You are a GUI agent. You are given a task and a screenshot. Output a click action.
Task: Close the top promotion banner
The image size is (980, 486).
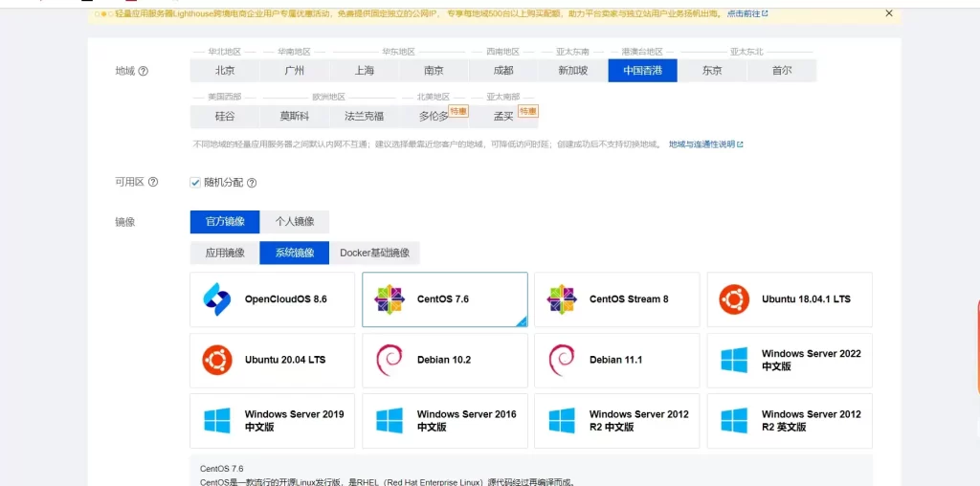pos(889,13)
